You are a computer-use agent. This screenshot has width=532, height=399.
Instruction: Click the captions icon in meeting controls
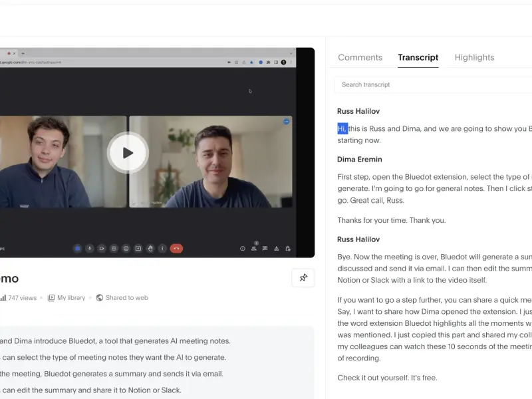click(114, 249)
